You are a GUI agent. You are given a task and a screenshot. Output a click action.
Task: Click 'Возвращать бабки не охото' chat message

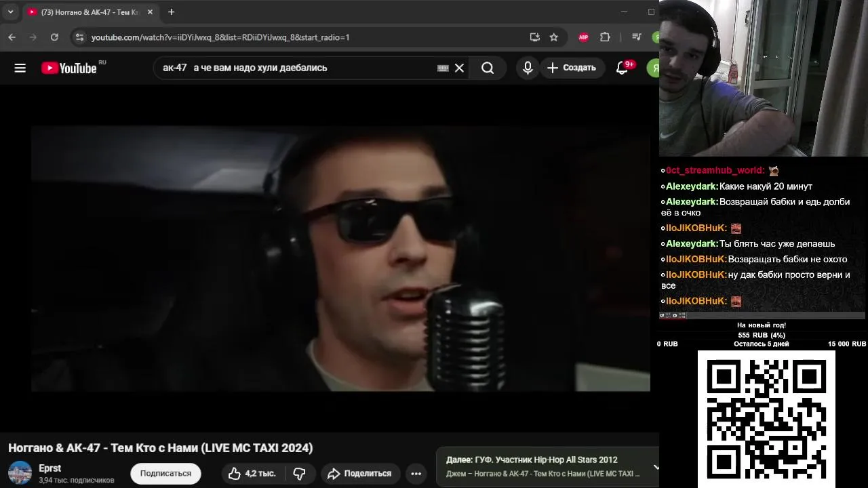[x=787, y=260]
